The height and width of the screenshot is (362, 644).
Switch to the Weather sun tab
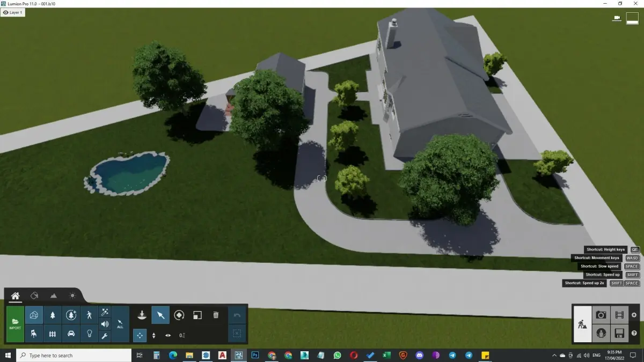[72, 295]
